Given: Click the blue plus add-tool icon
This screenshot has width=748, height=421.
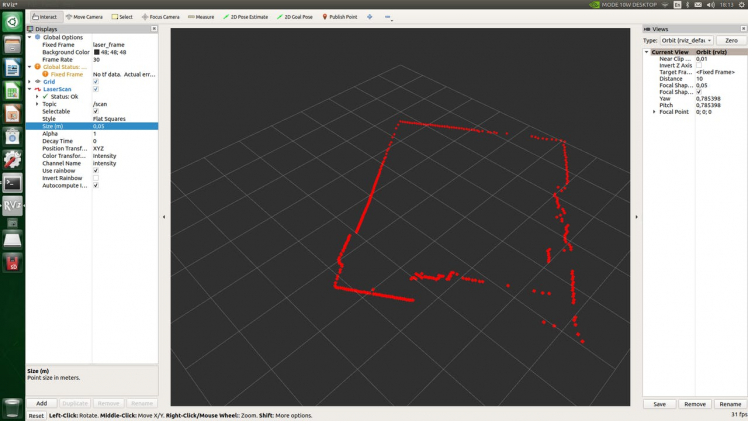Looking at the screenshot, I should coord(370,17).
